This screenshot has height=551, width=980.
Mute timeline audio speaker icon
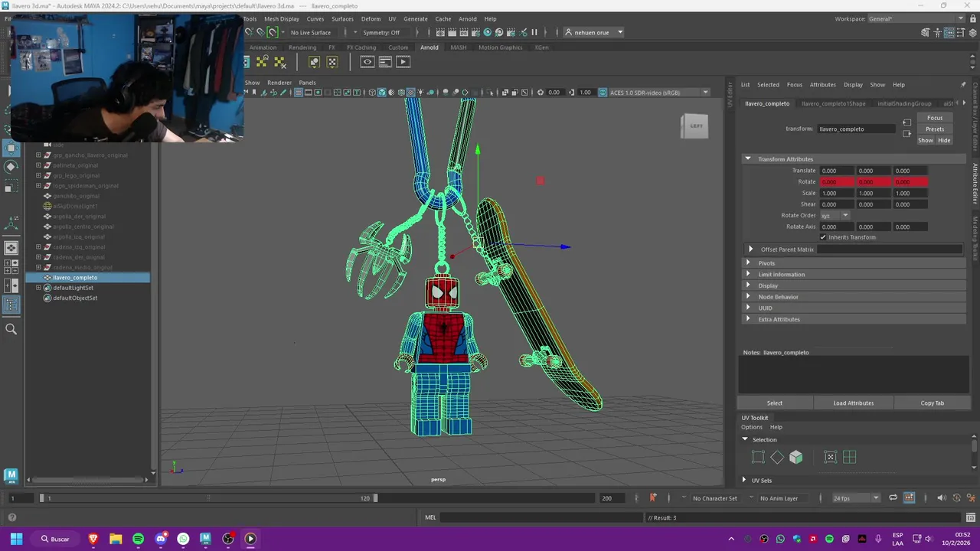coord(942,498)
